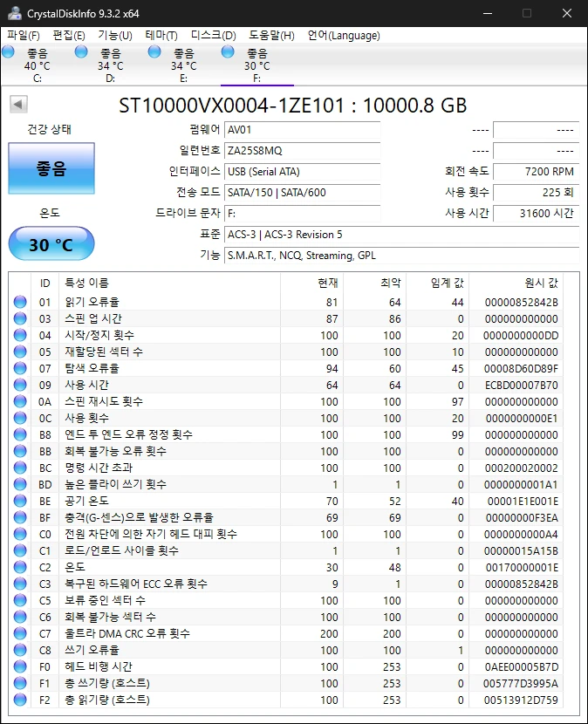Click the 좋음 health status button
The image size is (588, 724).
(x=51, y=168)
